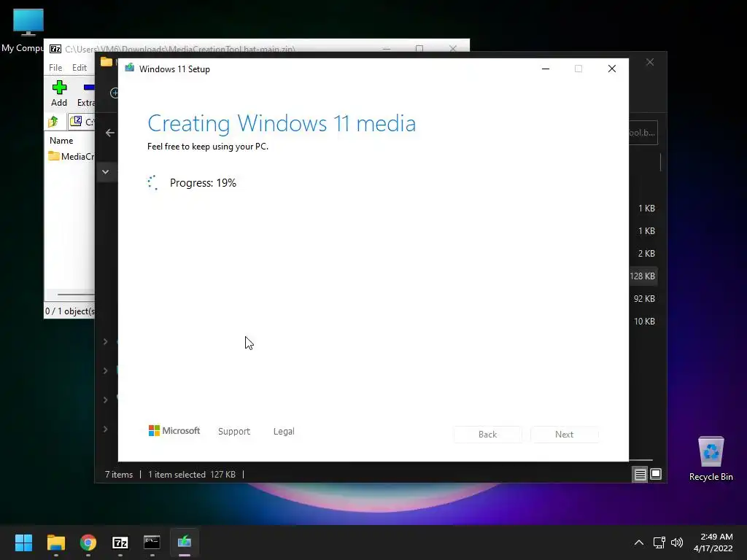Screen dimensions: 747x560
Task: Click the Name column header in 7-Zip
Action: click(x=61, y=141)
